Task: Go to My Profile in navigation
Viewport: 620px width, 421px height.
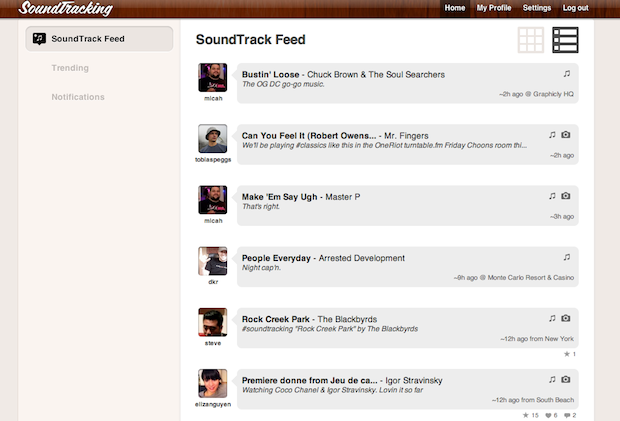Action: [494, 8]
